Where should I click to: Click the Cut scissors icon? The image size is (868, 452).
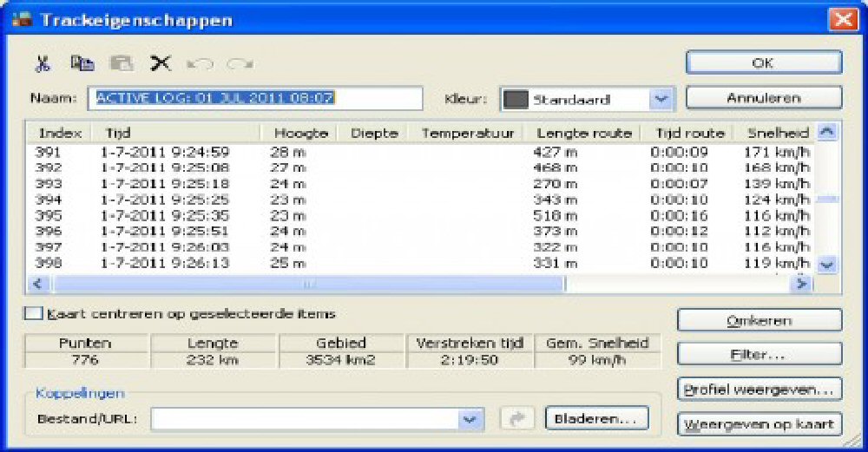(x=43, y=63)
